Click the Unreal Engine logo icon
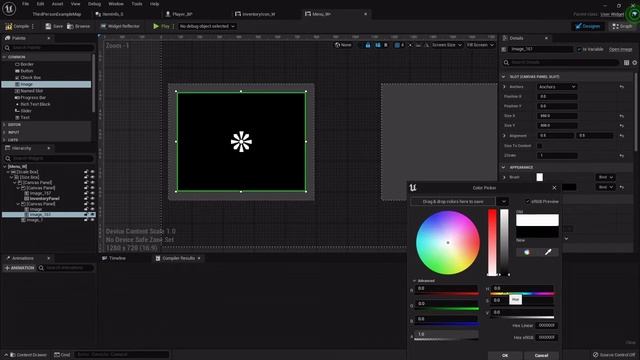The height and width of the screenshot is (360, 640). (x=9, y=8)
